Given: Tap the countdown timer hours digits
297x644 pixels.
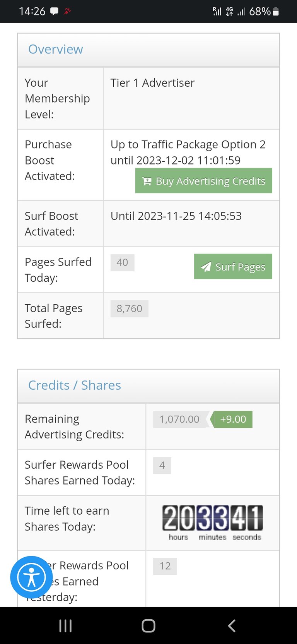Looking at the screenshot, I should [179, 517].
